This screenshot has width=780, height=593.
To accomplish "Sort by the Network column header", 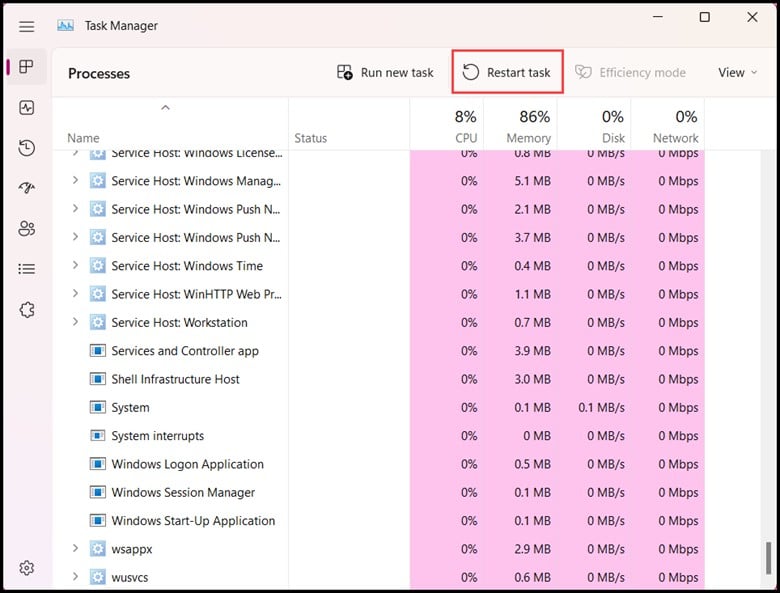I will coord(668,124).
